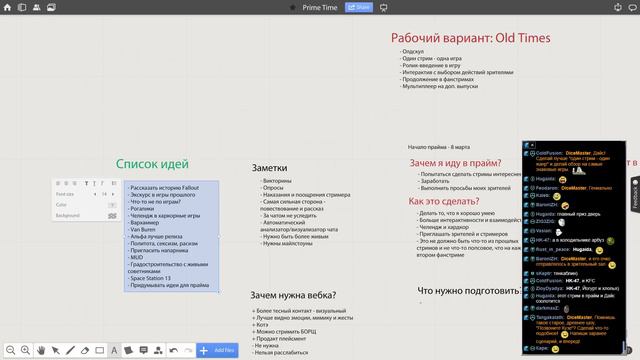Increase font size with right arrow
This screenshot has width=640, height=360.
click(x=113, y=194)
